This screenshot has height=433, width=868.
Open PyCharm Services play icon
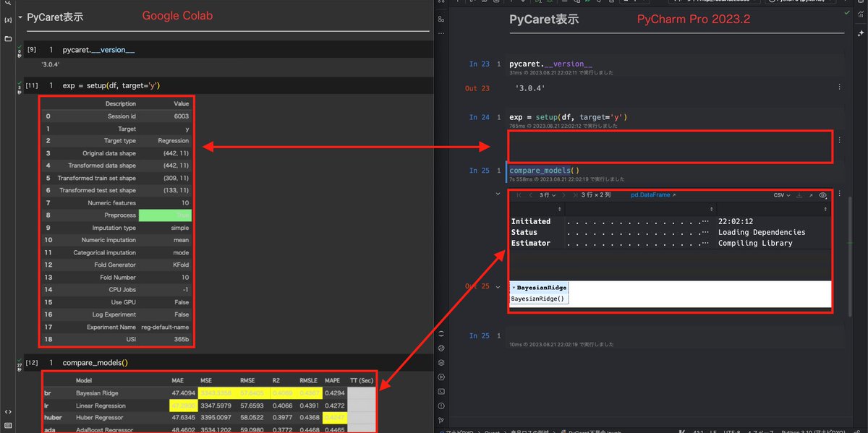pos(441,377)
